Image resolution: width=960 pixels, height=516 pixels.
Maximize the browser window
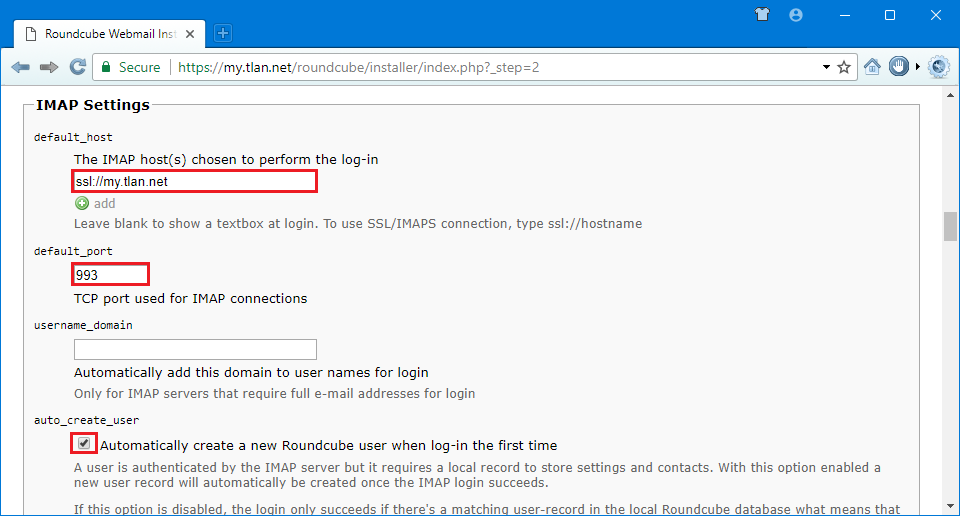890,15
